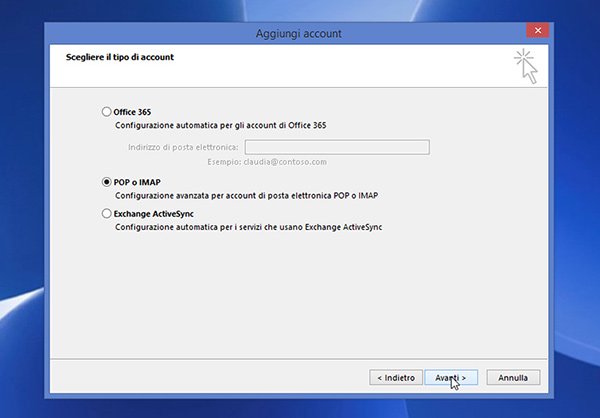Click the Scegliere il tipo di account heading

[120, 57]
